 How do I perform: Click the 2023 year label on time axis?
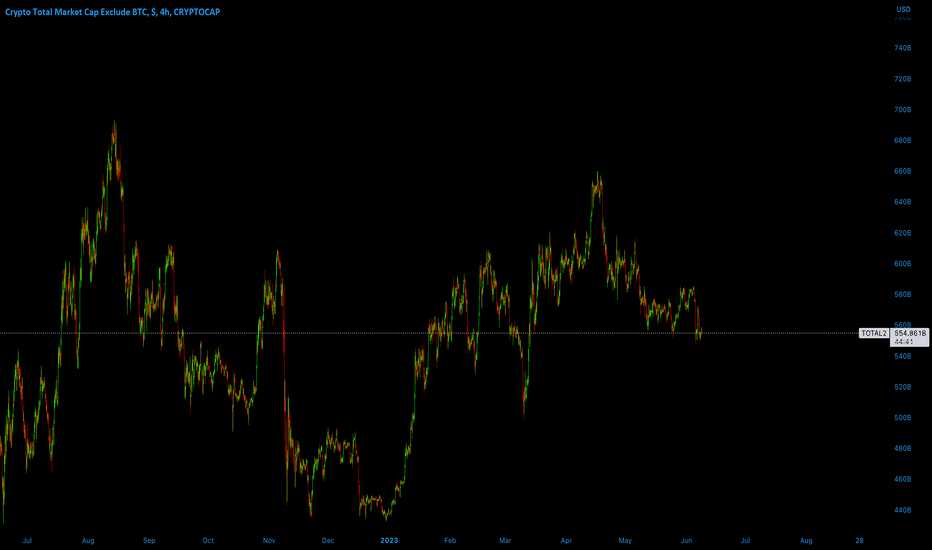click(x=389, y=540)
